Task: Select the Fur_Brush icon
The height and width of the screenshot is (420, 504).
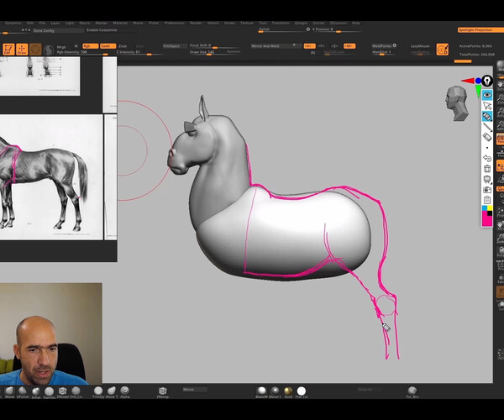Action: click(412, 391)
